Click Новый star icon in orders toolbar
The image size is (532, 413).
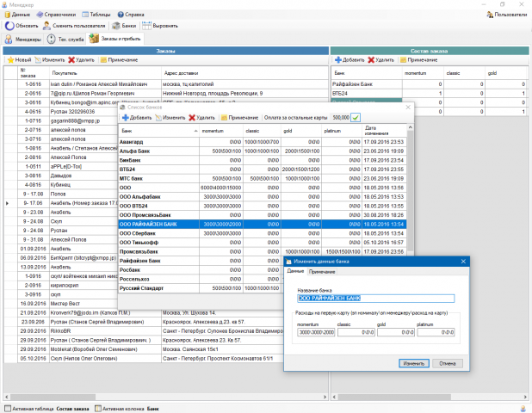[x=10, y=60]
